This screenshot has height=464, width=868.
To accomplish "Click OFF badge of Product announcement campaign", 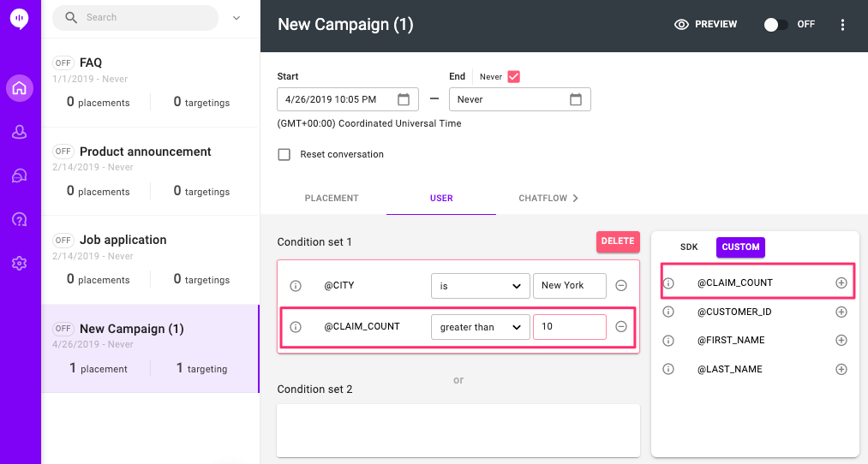I will 63,152.
